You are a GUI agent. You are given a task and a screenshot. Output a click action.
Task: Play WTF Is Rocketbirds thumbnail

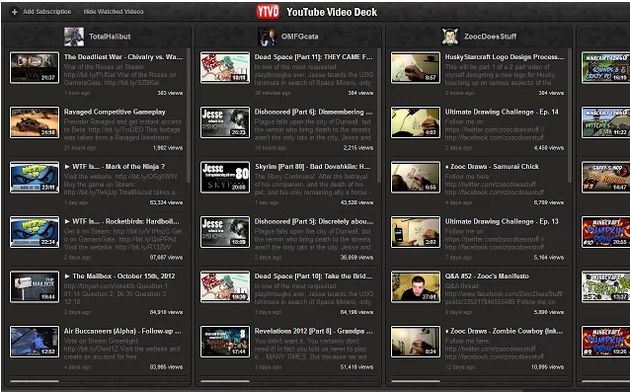pos(35,232)
